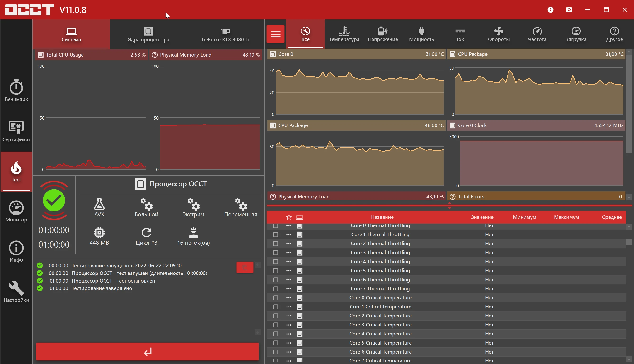The height and width of the screenshot is (364, 634).
Task: Take a screenshot with the camera icon
Action: [x=569, y=10]
